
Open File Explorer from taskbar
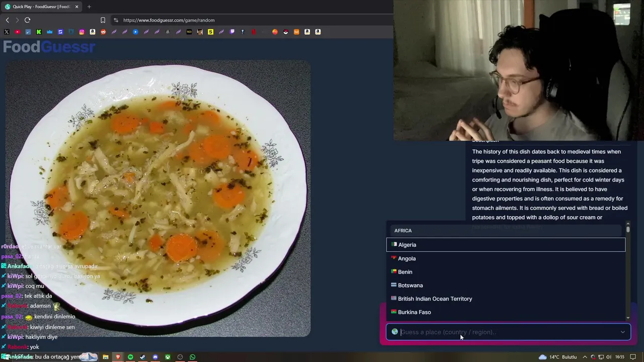click(x=106, y=357)
